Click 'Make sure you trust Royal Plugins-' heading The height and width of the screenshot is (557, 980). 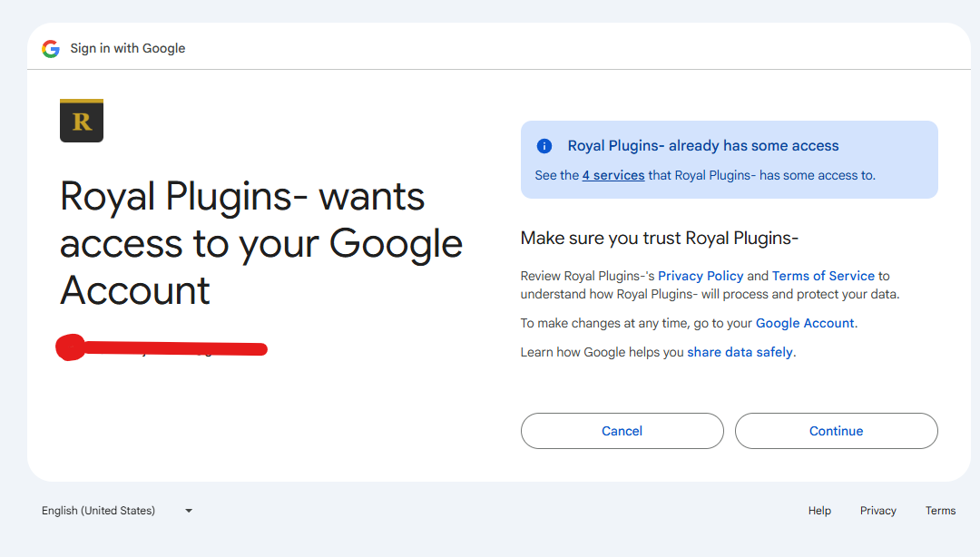click(x=660, y=239)
